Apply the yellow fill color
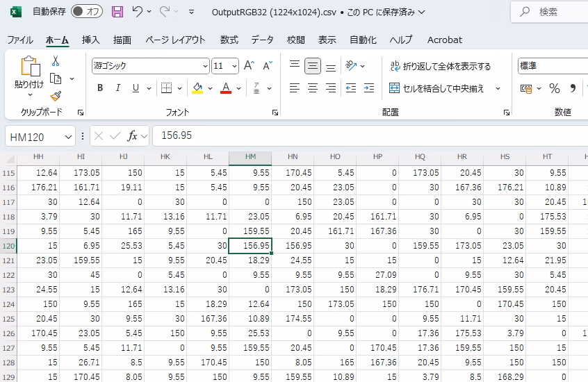 click(x=197, y=88)
